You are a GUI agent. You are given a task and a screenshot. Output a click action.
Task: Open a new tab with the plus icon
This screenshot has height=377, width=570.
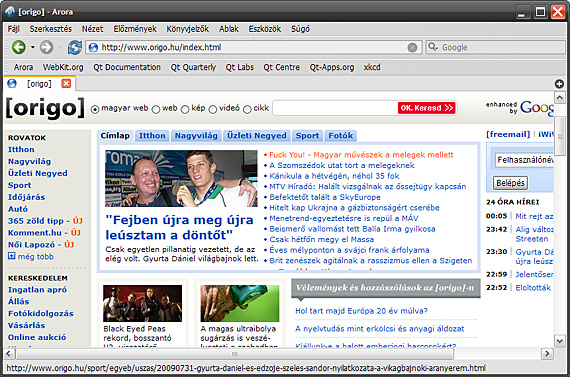point(559,84)
